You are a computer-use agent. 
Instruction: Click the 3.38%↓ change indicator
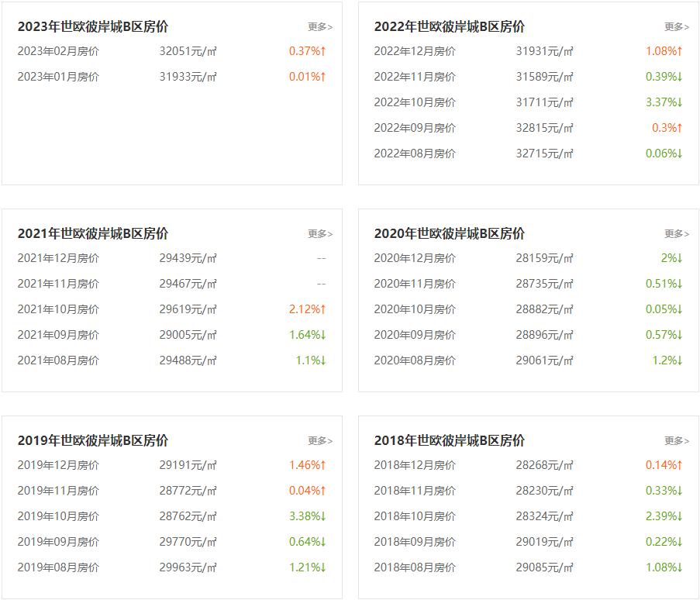pos(307,516)
